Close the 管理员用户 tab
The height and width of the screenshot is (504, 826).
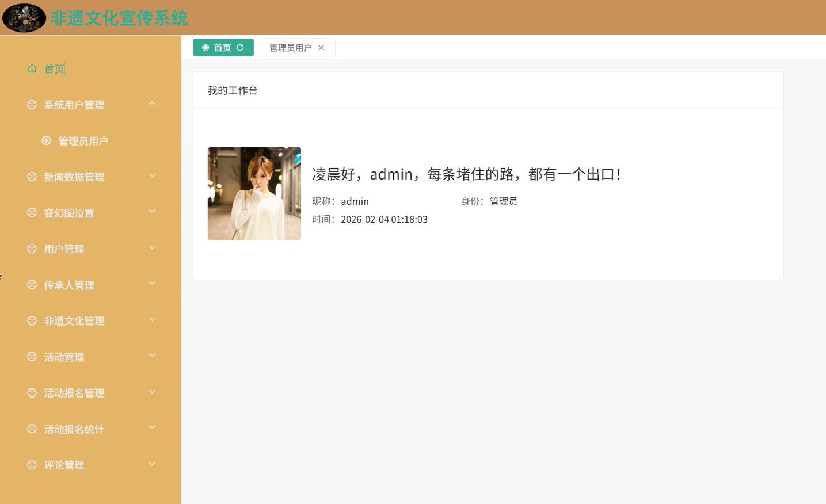321,48
